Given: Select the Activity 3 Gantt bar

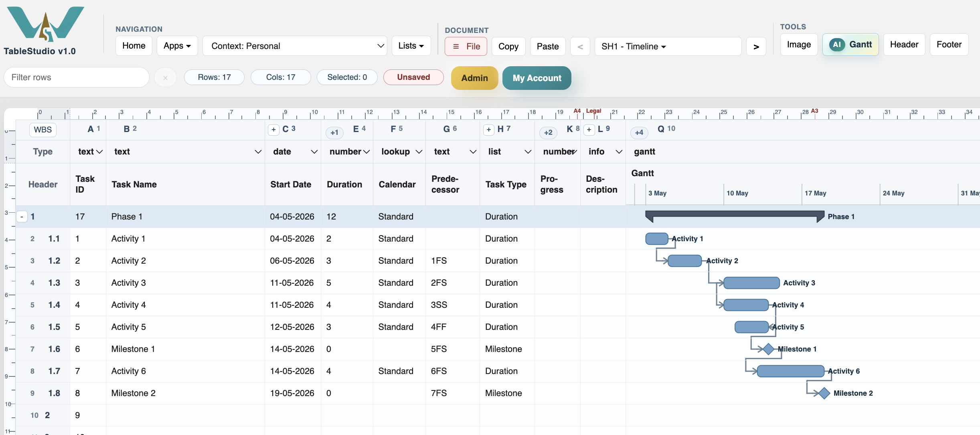Looking at the screenshot, I should (x=752, y=283).
